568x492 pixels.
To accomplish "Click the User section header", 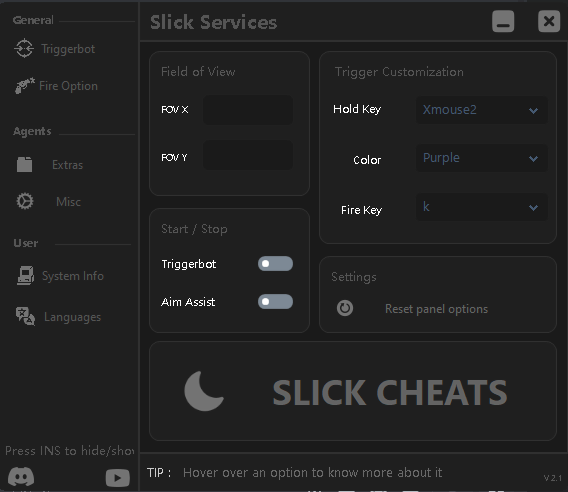I will [25, 243].
